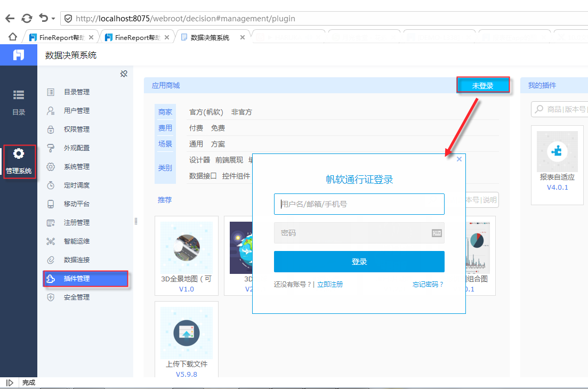Click the 外观配置 paint roller icon
Image resolution: width=588 pixels, height=389 pixels.
[x=51, y=148]
